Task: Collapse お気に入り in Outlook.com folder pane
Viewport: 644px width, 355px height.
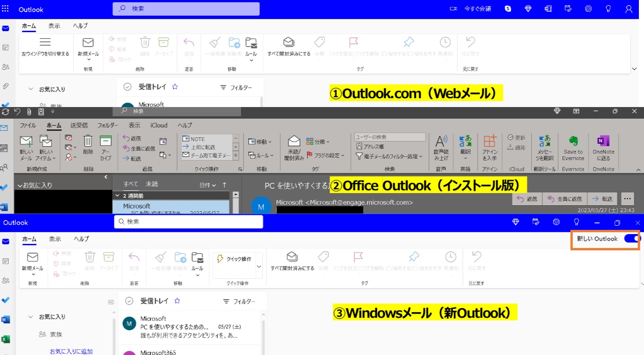Action: pyautogui.click(x=31, y=88)
